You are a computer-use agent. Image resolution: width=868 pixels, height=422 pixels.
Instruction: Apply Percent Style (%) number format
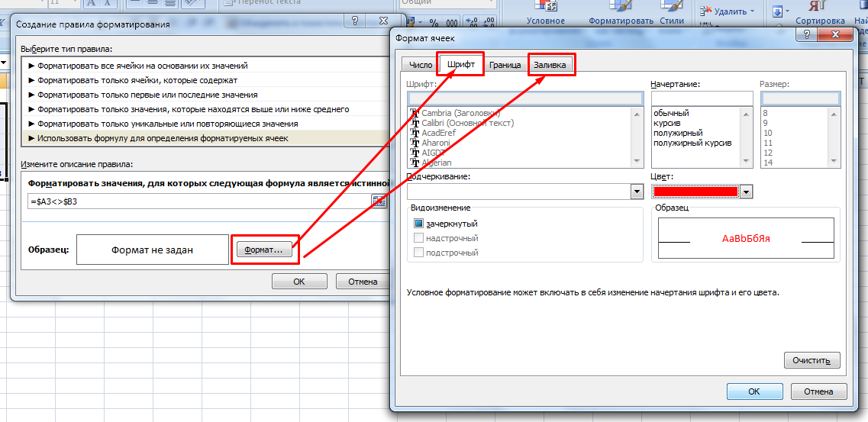434,23
